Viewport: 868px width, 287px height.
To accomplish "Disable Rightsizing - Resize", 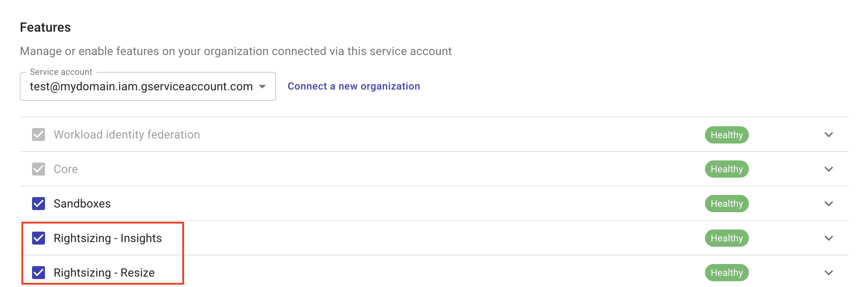I will [39, 273].
